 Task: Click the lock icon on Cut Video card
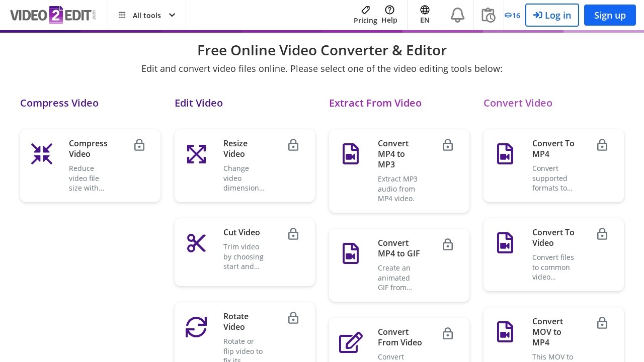(293, 234)
